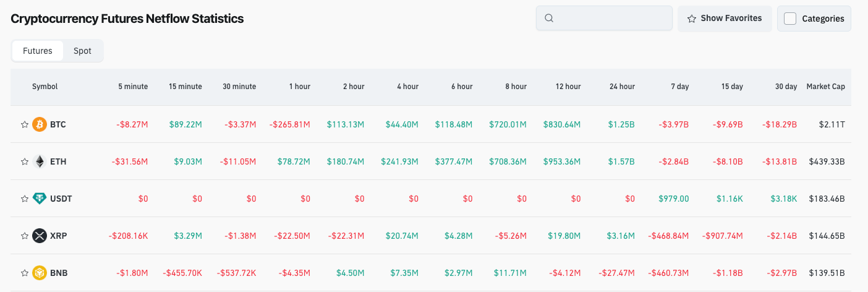
Task: Sort by the Symbol column header
Action: (45, 87)
